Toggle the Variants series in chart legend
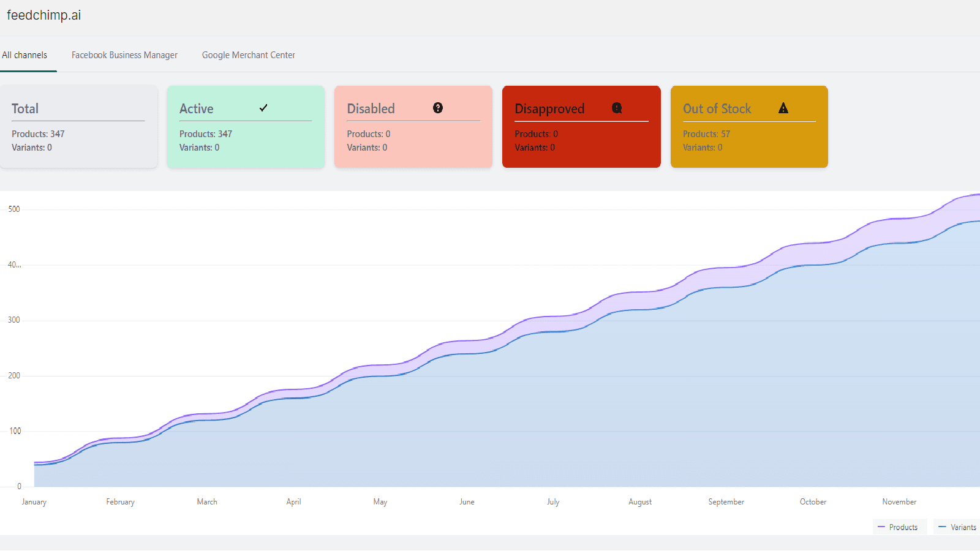This screenshot has width=980, height=551. point(957,527)
